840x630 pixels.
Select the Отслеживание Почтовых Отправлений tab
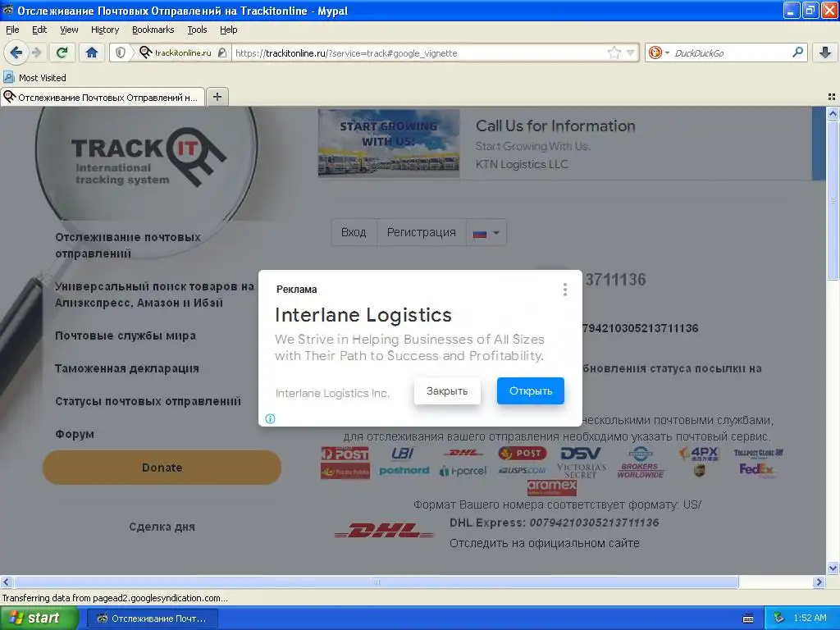point(103,97)
